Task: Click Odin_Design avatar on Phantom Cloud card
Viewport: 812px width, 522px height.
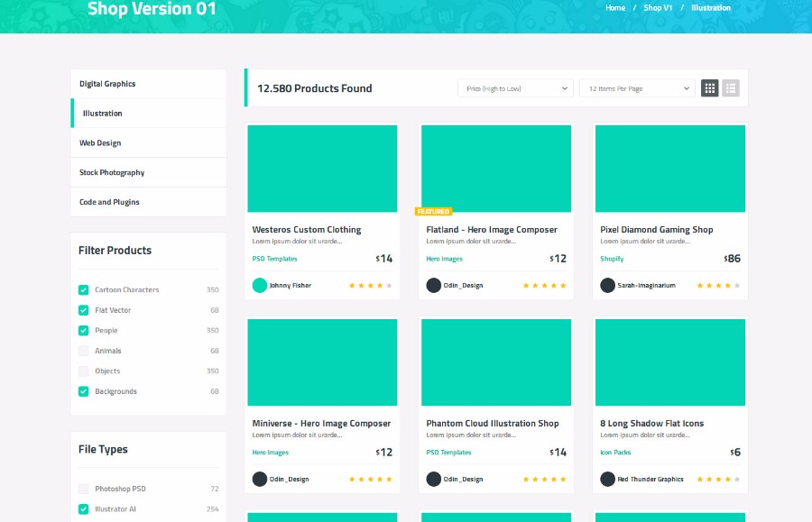Action: 433,479
